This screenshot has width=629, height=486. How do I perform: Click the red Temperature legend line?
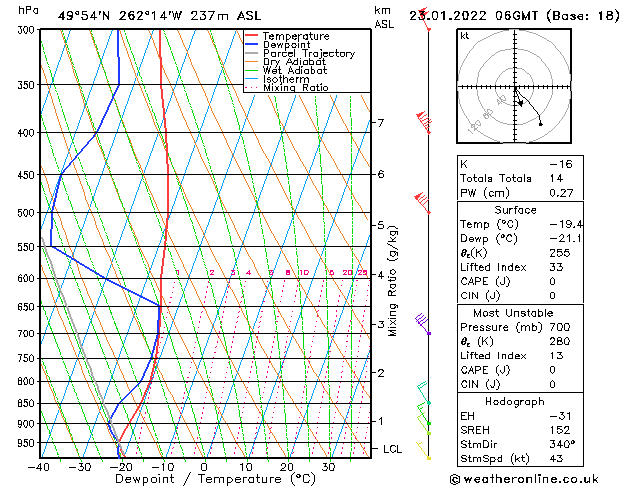pos(251,36)
